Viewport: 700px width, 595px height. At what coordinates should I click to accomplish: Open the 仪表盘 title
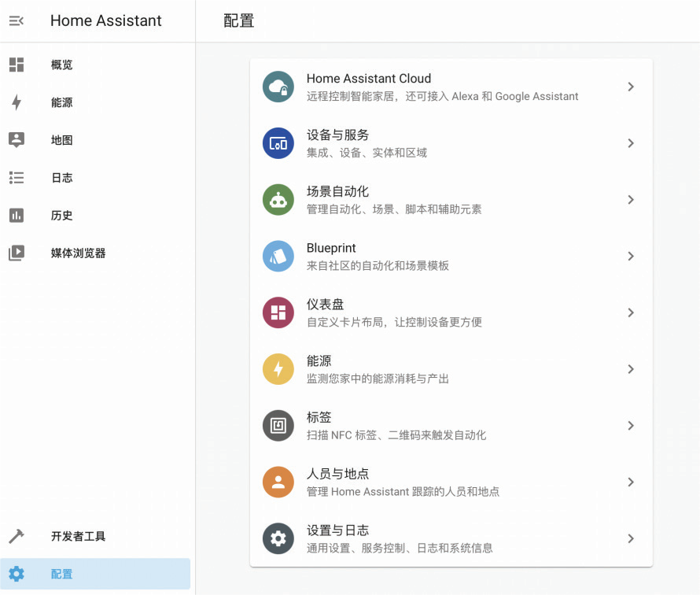click(325, 305)
